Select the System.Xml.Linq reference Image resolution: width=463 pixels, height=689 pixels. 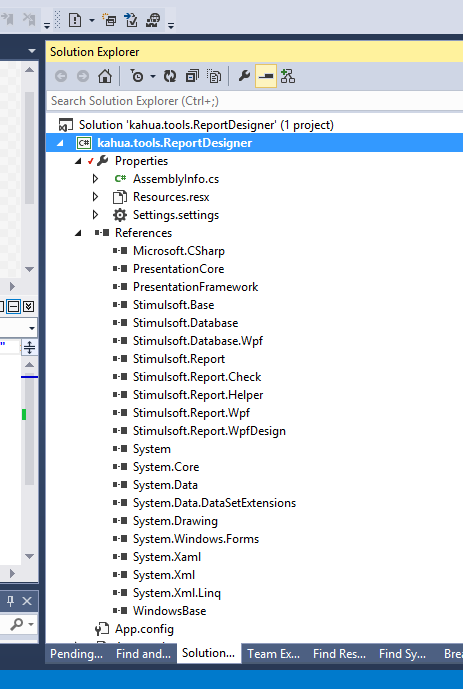(177, 593)
